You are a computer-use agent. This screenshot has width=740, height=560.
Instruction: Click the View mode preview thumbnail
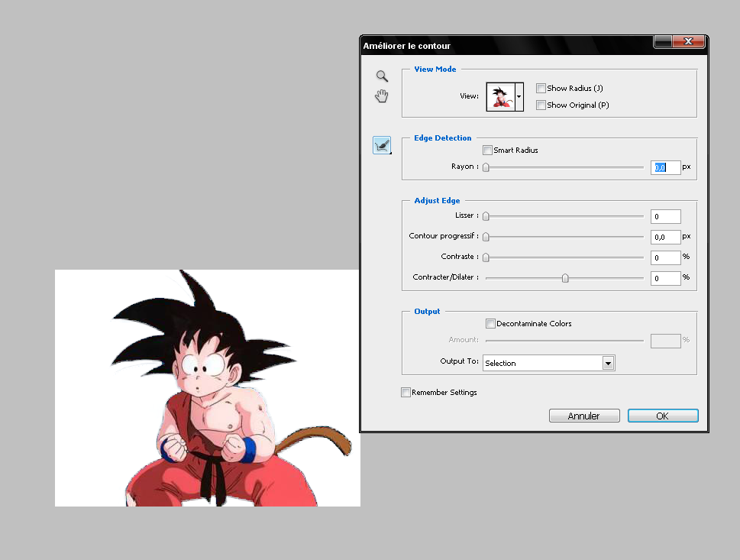[500, 97]
